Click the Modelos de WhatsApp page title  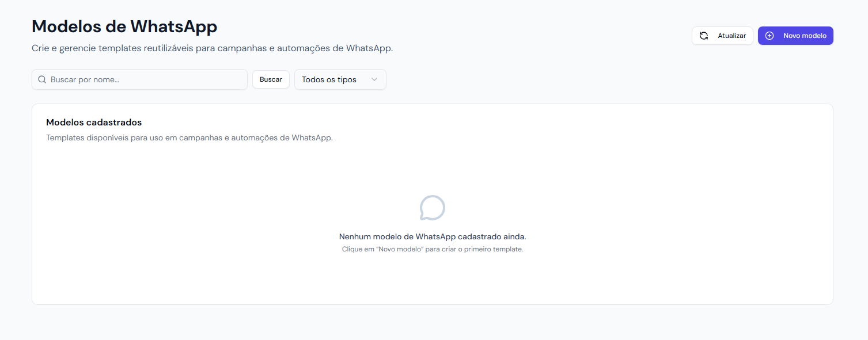click(124, 26)
